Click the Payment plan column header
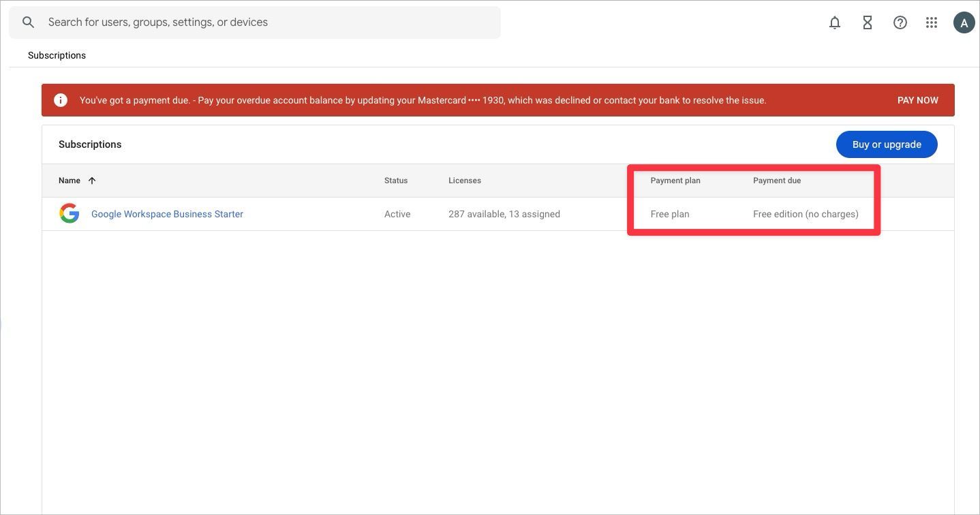 tap(675, 181)
